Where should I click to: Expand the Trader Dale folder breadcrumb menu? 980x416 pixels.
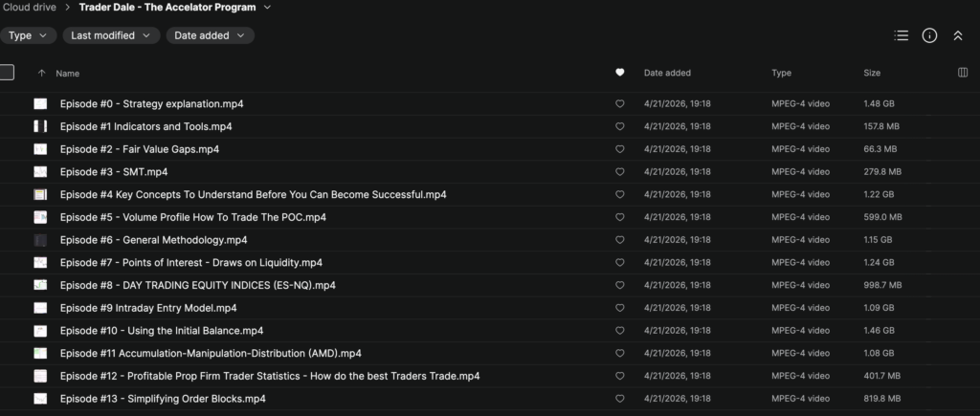click(x=267, y=8)
